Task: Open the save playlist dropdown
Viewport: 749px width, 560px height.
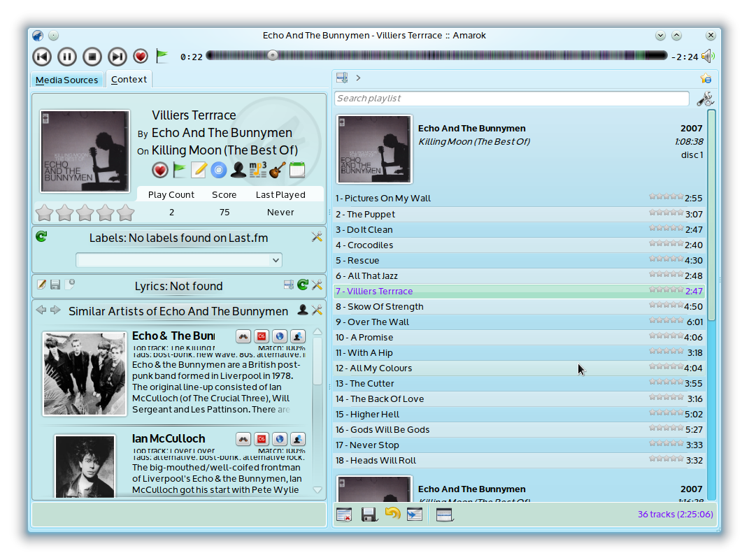Action: point(369,515)
